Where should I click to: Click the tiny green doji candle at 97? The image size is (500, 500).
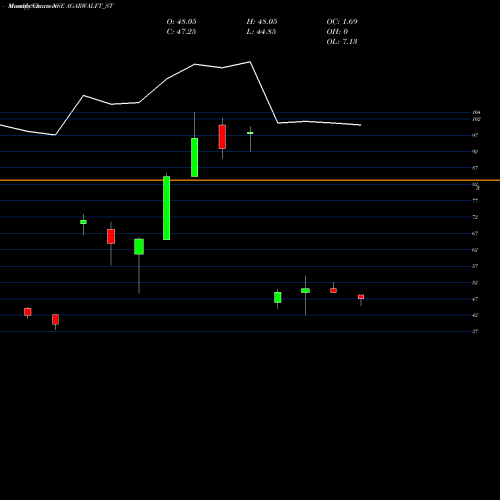(250, 133)
